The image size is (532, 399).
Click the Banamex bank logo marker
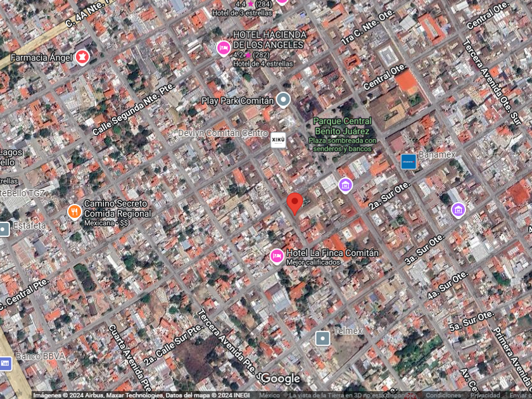coord(408,161)
